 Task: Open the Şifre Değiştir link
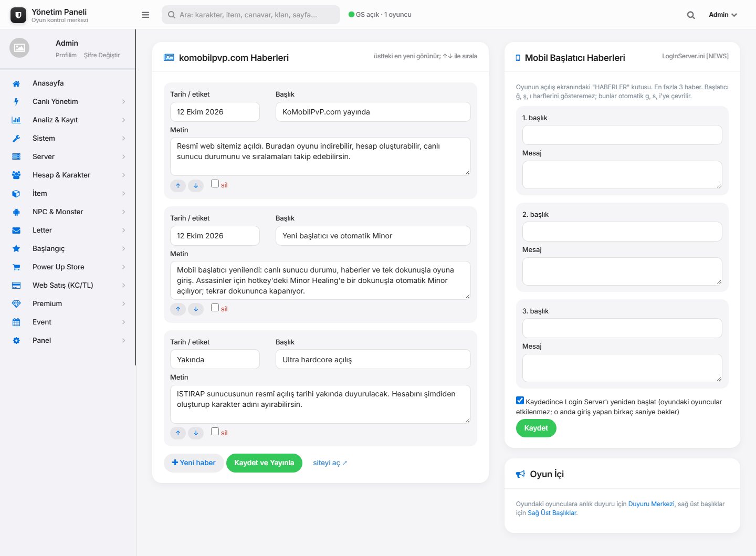pyautogui.click(x=102, y=55)
